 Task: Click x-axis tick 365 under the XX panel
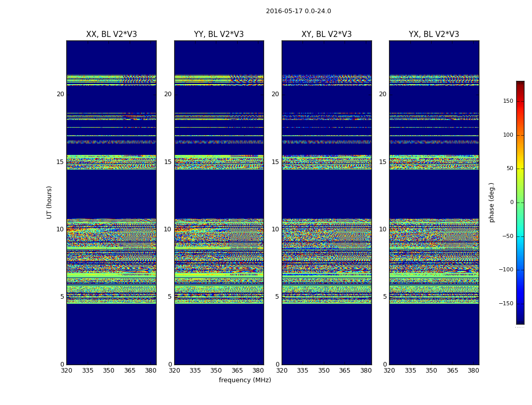point(130,371)
